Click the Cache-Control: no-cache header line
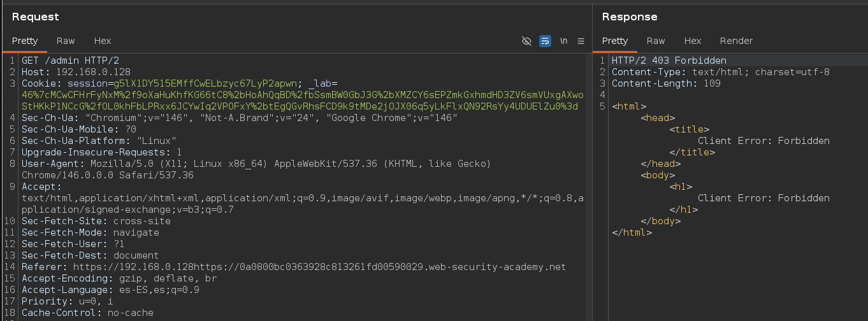This screenshot has height=321, width=868. coord(87,313)
